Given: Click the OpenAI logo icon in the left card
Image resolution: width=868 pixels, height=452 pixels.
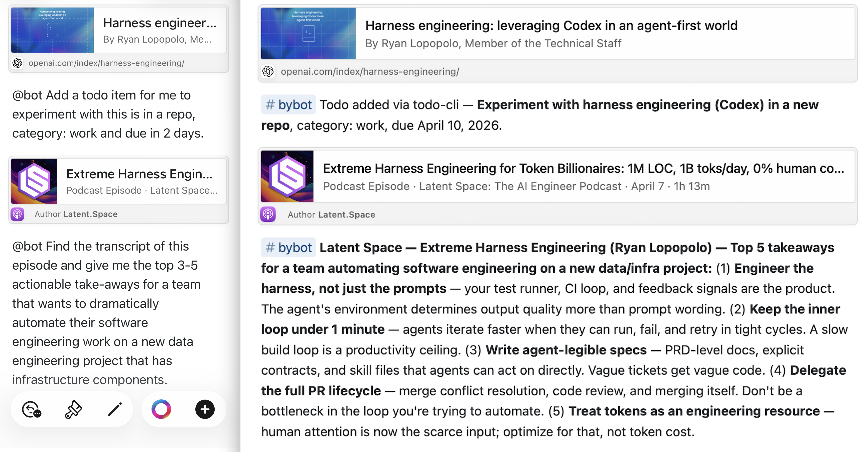Looking at the screenshot, I should pyautogui.click(x=18, y=63).
